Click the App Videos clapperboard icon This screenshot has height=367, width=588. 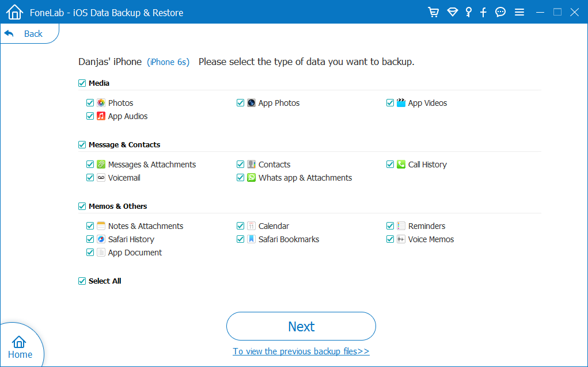401,102
